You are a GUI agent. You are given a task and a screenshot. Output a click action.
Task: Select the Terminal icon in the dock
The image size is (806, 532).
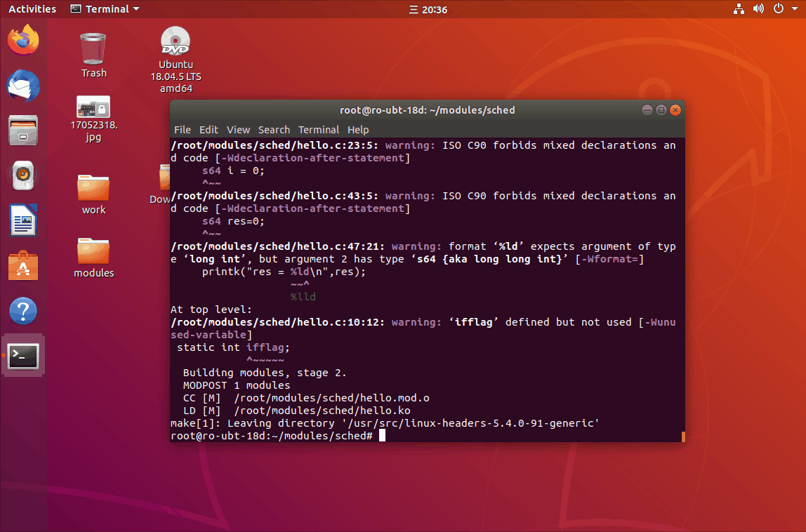pyautogui.click(x=23, y=357)
